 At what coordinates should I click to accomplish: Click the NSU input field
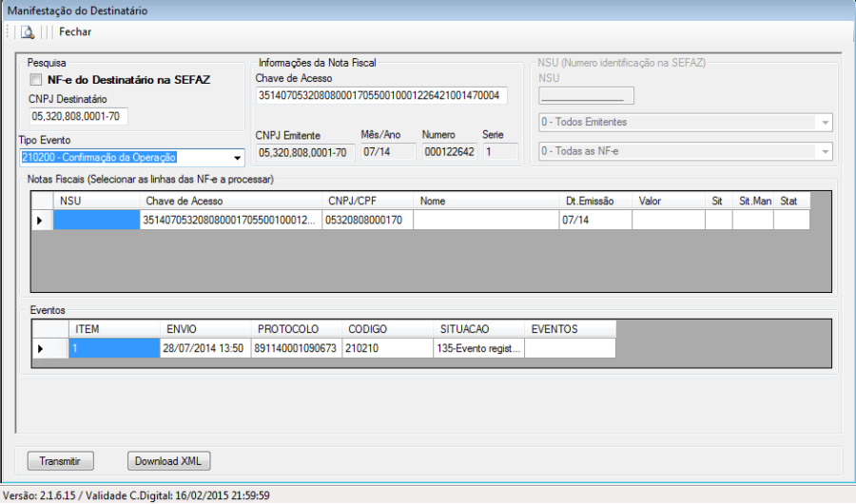pos(586,95)
